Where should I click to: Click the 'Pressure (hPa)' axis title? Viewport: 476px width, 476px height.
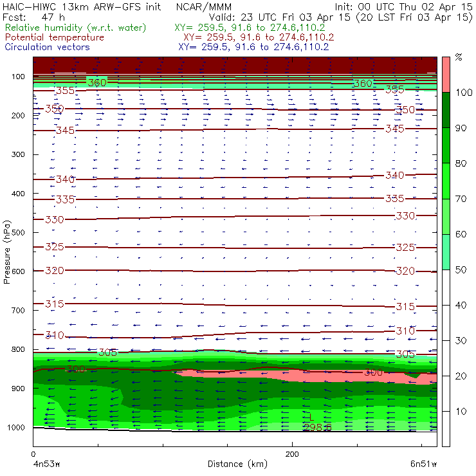[6, 252]
